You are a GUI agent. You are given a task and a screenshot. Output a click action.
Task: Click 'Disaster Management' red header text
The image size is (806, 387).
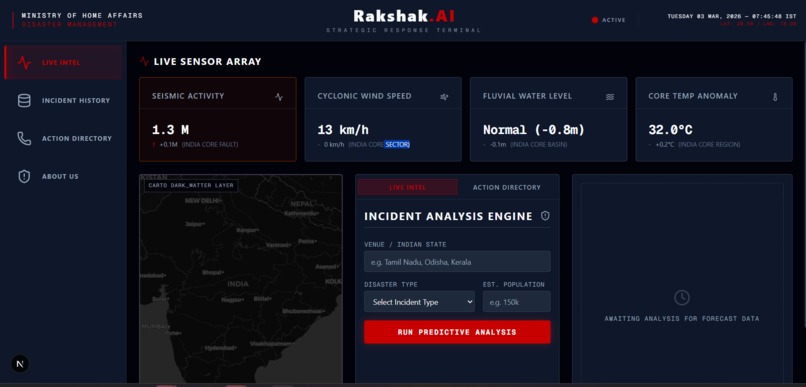click(69, 25)
